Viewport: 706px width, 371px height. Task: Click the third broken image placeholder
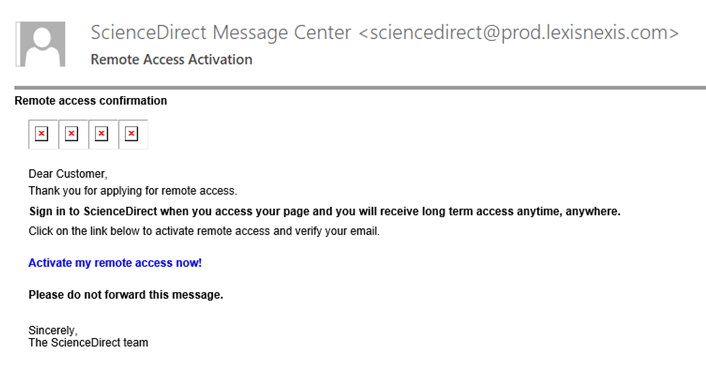tap(103, 134)
